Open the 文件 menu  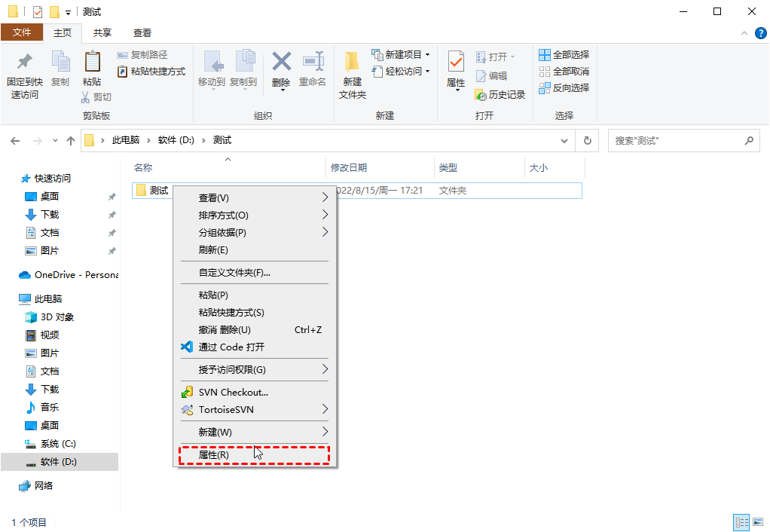[x=23, y=32]
